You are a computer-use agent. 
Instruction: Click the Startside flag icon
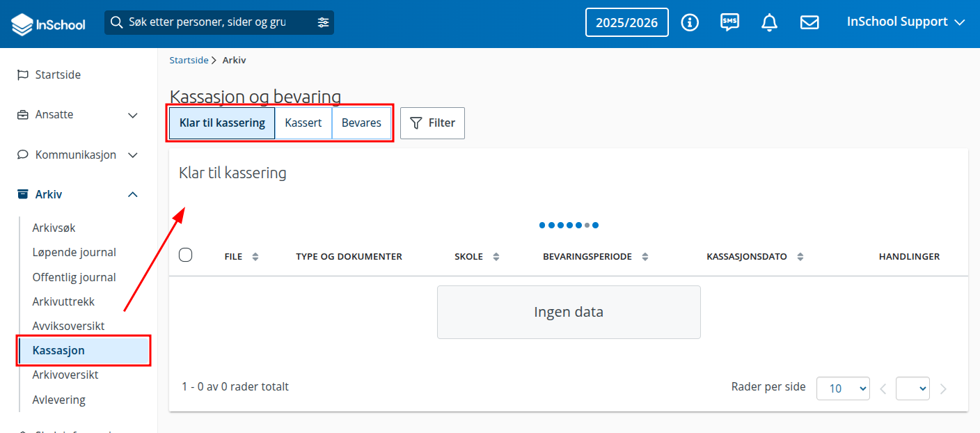[23, 74]
